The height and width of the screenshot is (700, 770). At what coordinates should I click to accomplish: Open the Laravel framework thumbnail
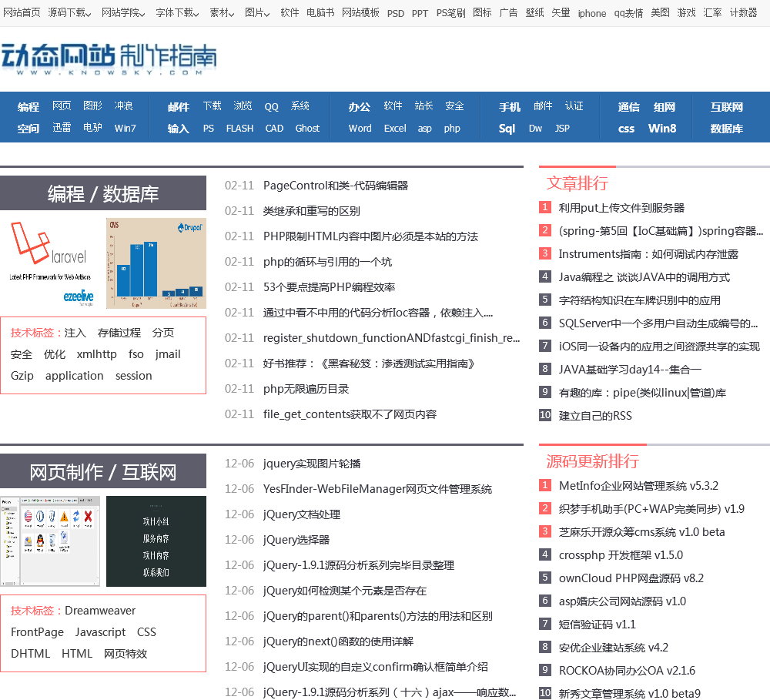click(52, 263)
